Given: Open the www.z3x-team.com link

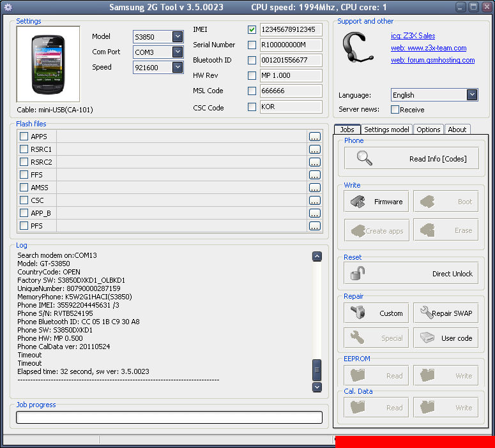Looking at the screenshot, I should pos(429,48).
